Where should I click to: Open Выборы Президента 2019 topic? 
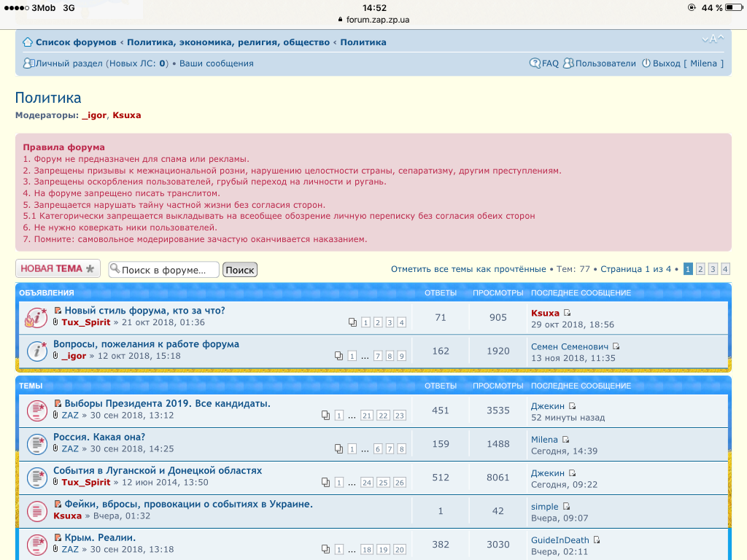pyautogui.click(x=167, y=403)
